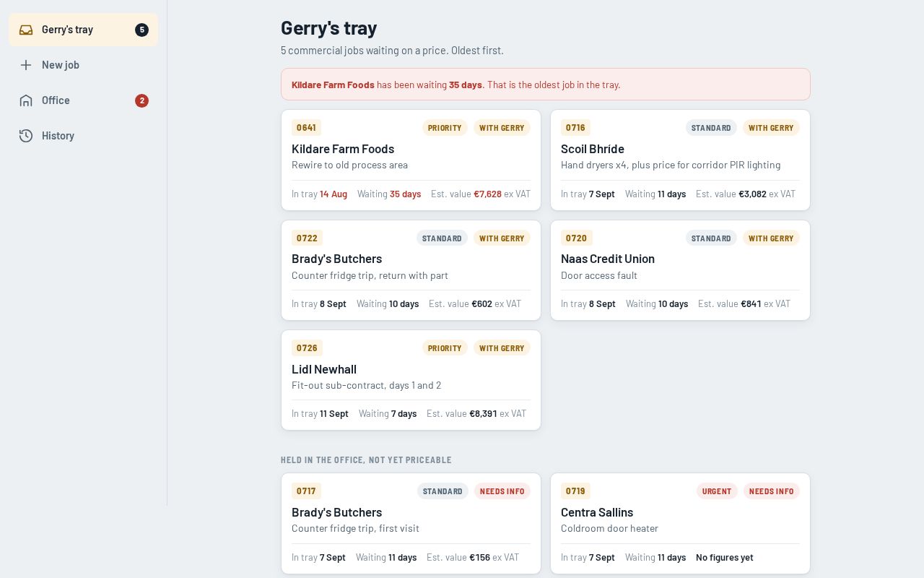Click job number tag 0641

[x=306, y=128]
